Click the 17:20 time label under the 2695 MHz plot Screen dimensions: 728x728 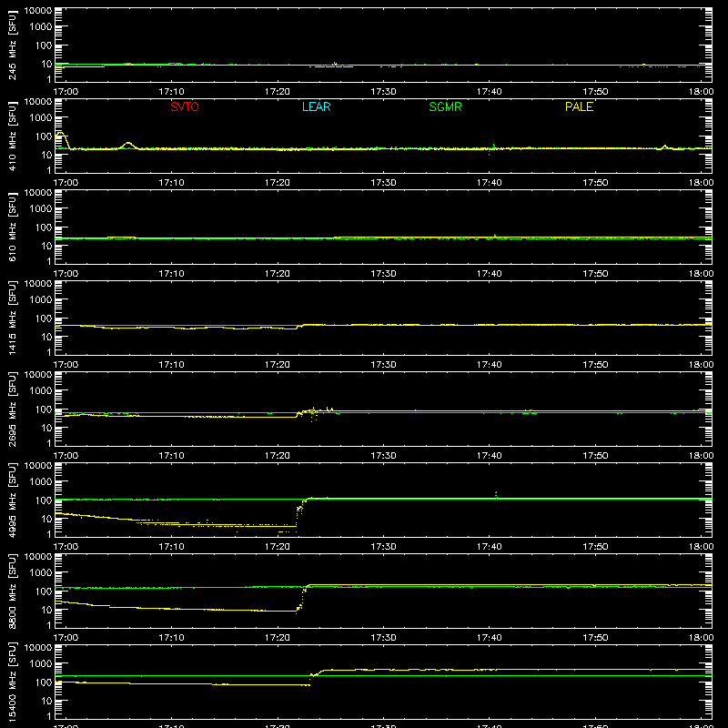tap(278, 456)
